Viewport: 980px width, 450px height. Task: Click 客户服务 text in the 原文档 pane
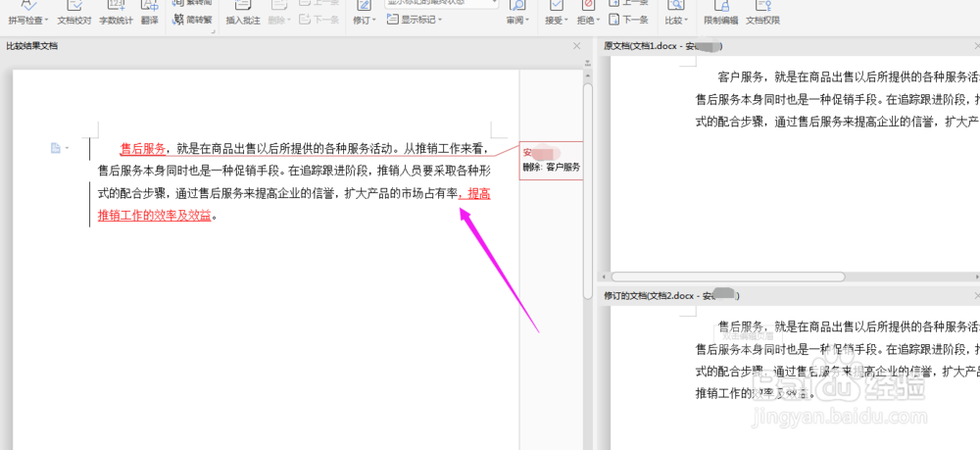pos(741,77)
